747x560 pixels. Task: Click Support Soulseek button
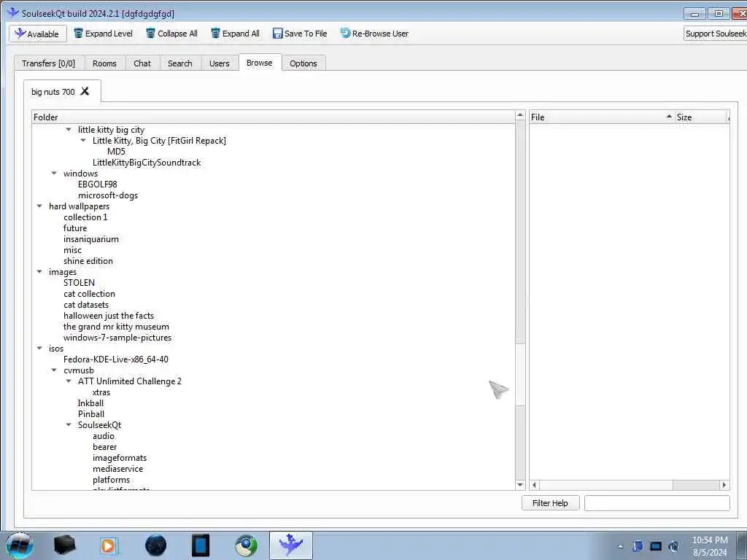(715, 34)
